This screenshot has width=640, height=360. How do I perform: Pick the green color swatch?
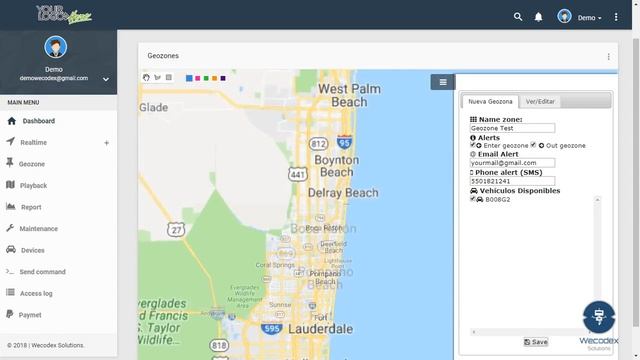point(206,78)
